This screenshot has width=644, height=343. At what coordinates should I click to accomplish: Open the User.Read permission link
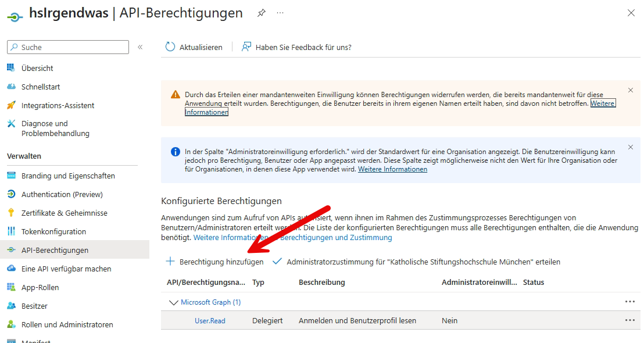210,320
